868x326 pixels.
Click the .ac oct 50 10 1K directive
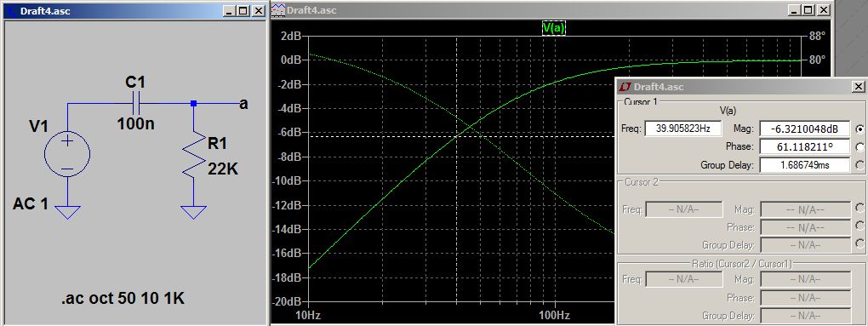point(123,300)
